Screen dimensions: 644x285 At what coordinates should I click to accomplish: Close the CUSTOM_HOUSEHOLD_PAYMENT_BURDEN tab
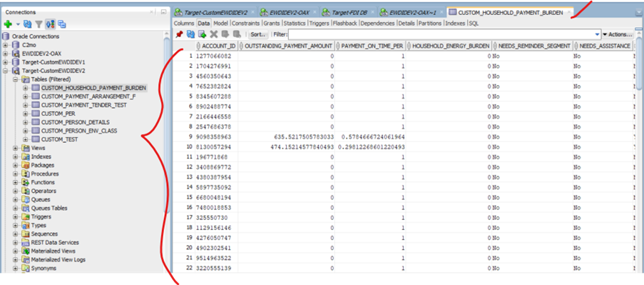(569, 13)
